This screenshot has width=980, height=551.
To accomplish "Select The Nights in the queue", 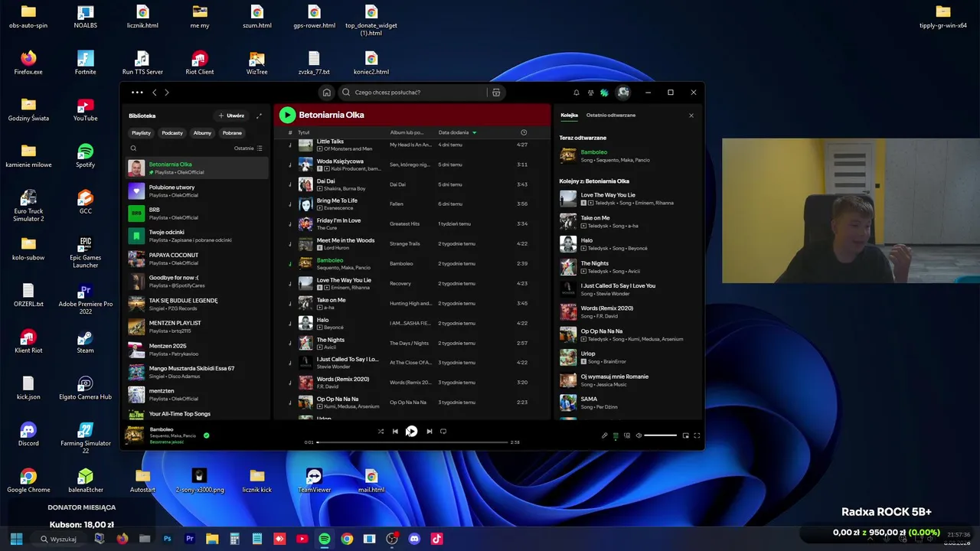I will (x=629, y=267).
